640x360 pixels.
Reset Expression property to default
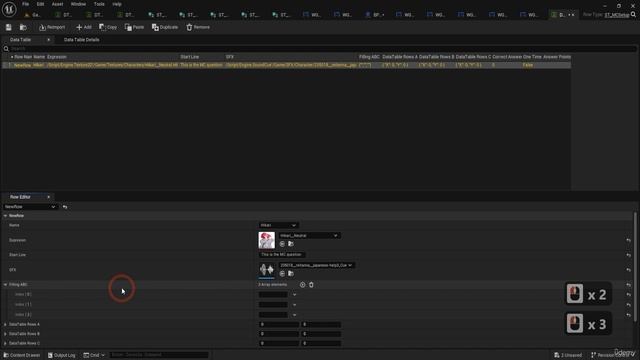coord(629,240)
